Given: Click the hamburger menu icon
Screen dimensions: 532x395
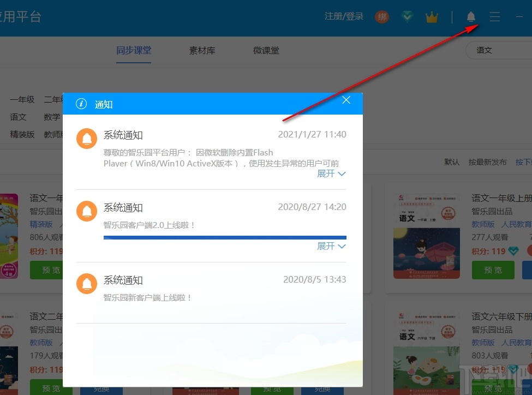Looking at the screenshot, I should 494,16.
